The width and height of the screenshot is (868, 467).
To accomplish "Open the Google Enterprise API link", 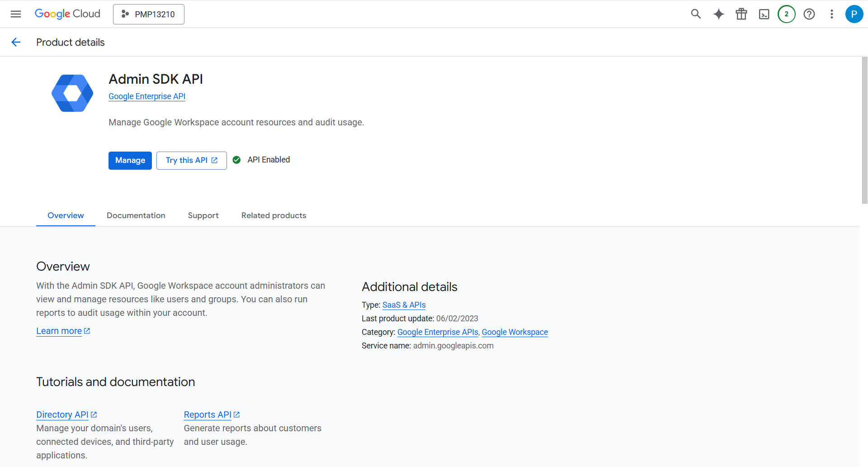I will 146,96.
